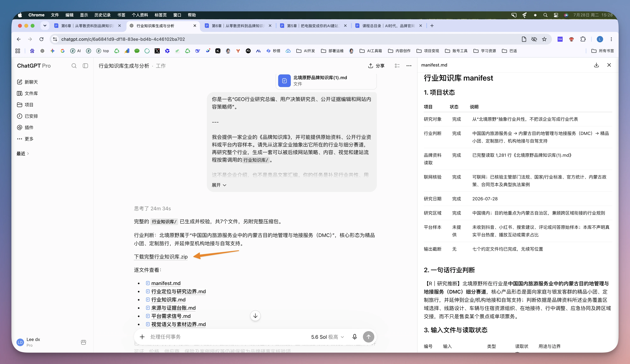Screen dimensions: 630x364
Task: Start voice dictation with the microphone icon
Action: (355, 337)
